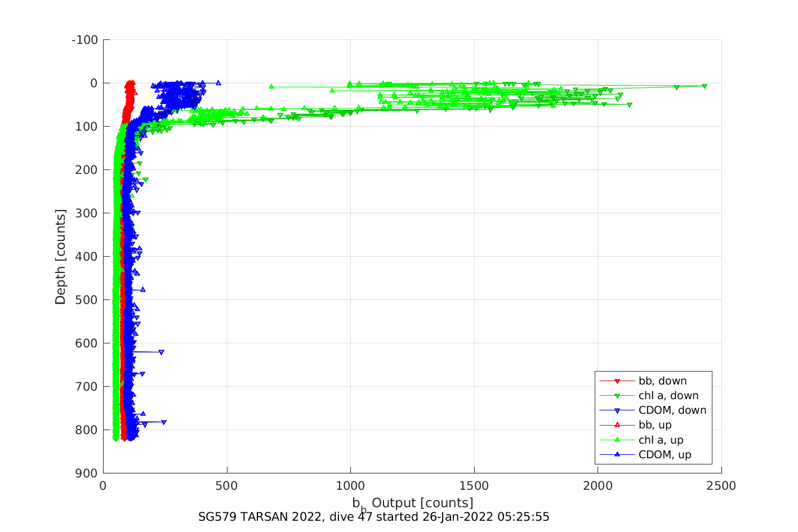
Task: Click the 'chl a, up' legend entry
Action: pos(661,440)
